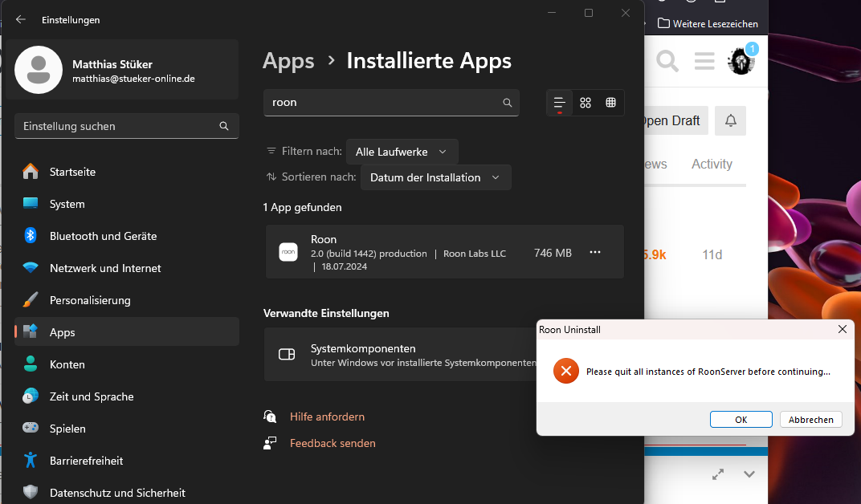Open the Hilfe anfordern link
861x504 pixels.
pyautogui.click(x=327, y=417)
